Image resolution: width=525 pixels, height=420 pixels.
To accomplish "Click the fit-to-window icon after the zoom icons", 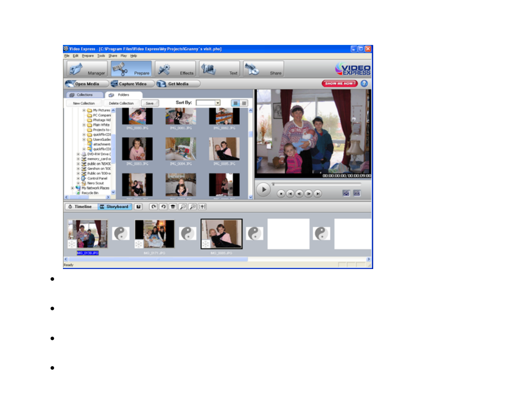I will (x=202, y=206).
